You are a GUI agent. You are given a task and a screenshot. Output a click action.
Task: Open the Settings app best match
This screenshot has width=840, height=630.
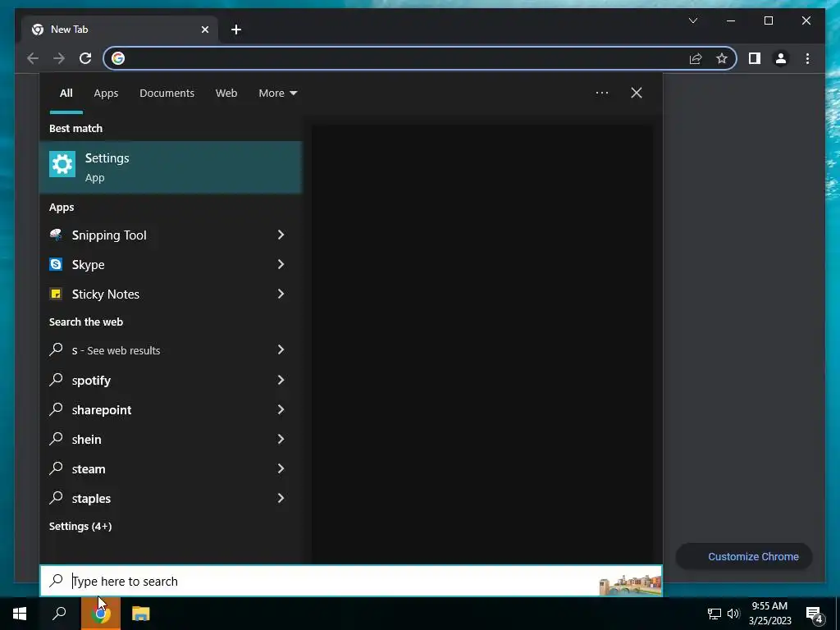[x=171, y=167]
